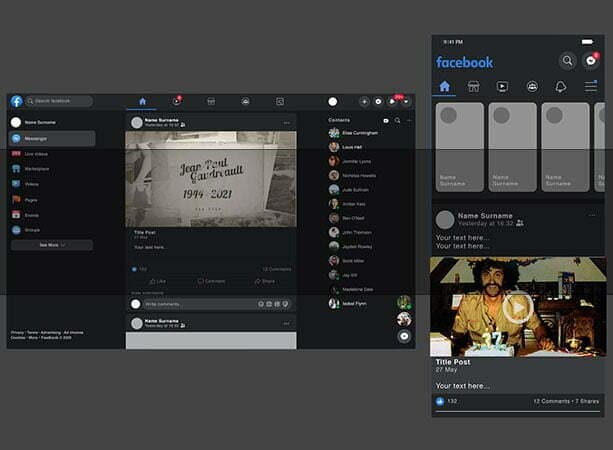Open the account dropdown arrow on desktop
613x450 pixels.
coord(406,102)
